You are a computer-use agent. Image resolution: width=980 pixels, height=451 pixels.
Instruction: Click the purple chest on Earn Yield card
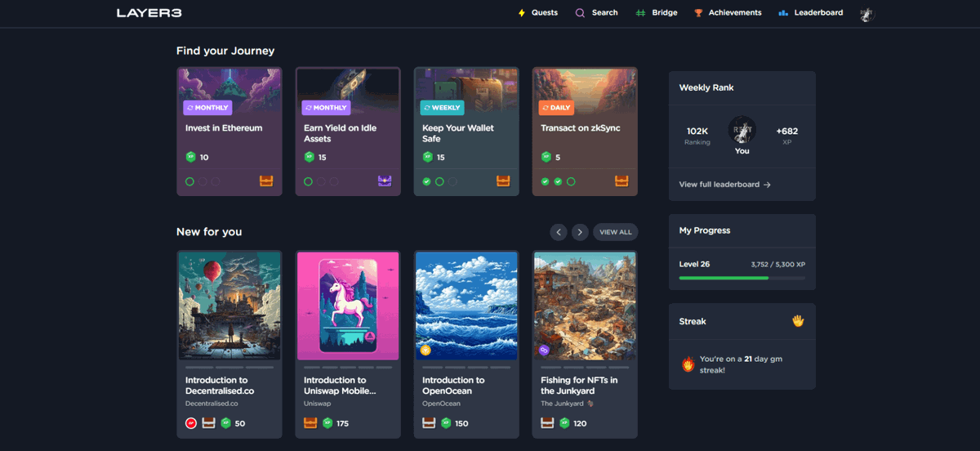coord(385,181)
